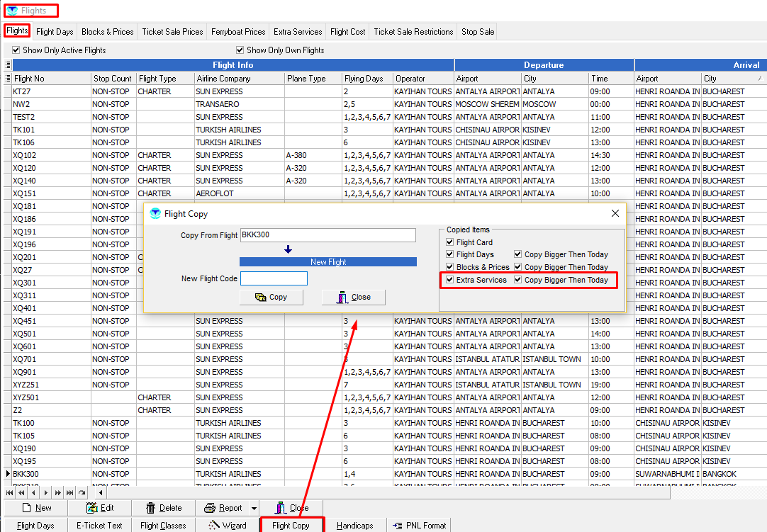Open PNL Format from bottom toolbar
This screenshot has height=532, width=767.
420,525
